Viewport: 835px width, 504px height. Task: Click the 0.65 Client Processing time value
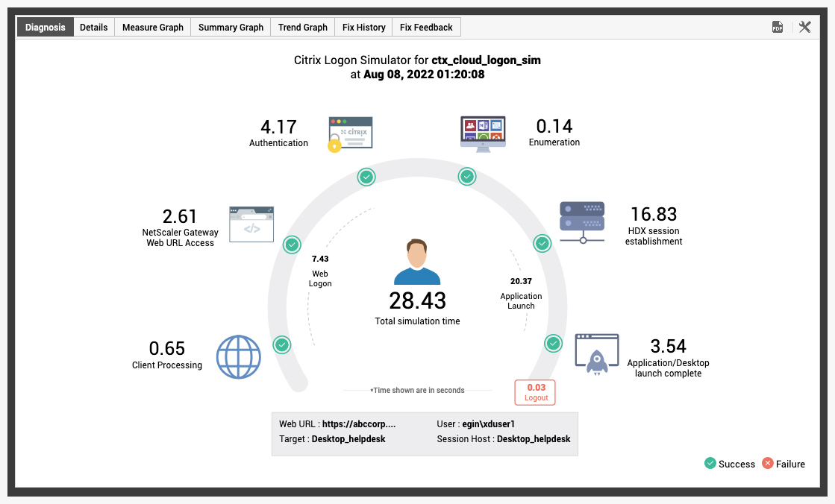tap(166, 349)
